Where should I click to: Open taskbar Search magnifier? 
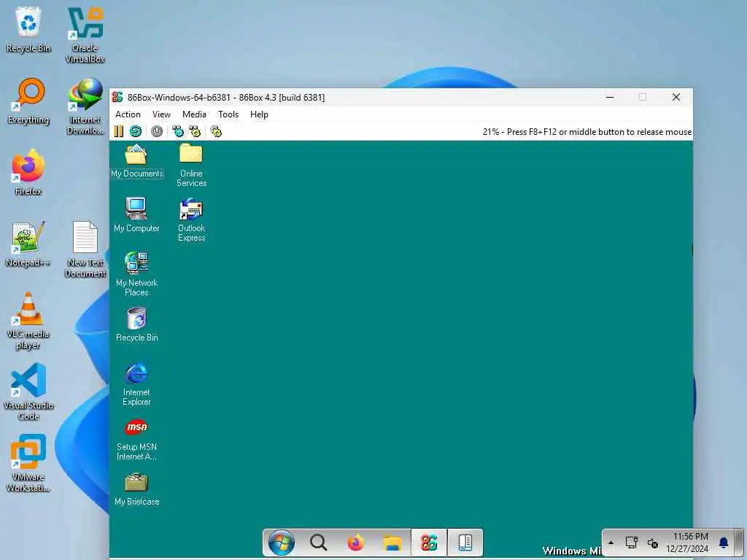tap(318, 542)
